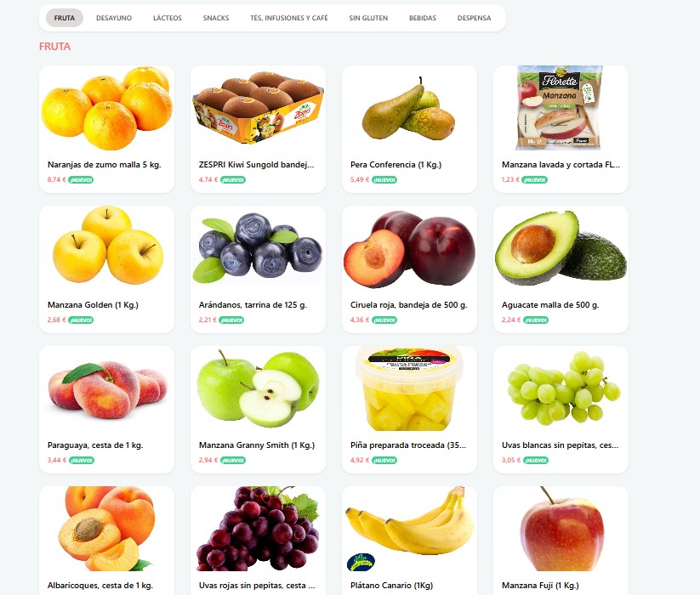Viewport: 700px width, 595px height.
Task: Open the Arándanos tarrina product picture
Action: [x=258, y=248]
